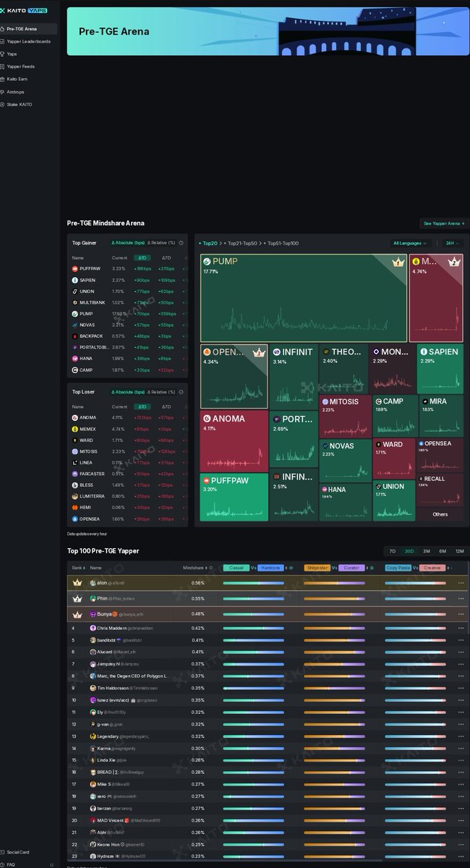Image resolution: width=470 pixels, height=868 pixels.
Task: Click the See Yapper Arena button
Action: 443,224
